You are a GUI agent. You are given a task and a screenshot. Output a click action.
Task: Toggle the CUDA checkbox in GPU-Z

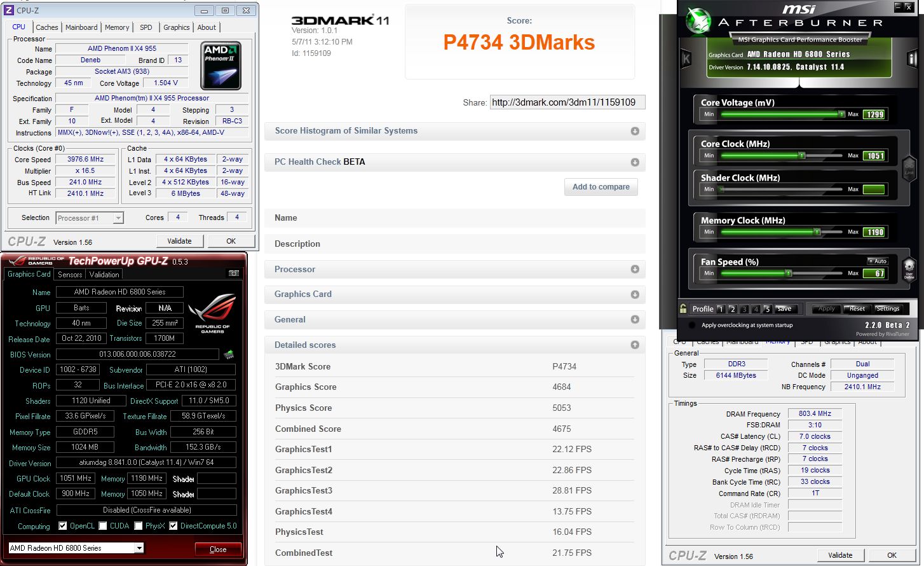tap(102, 526)
